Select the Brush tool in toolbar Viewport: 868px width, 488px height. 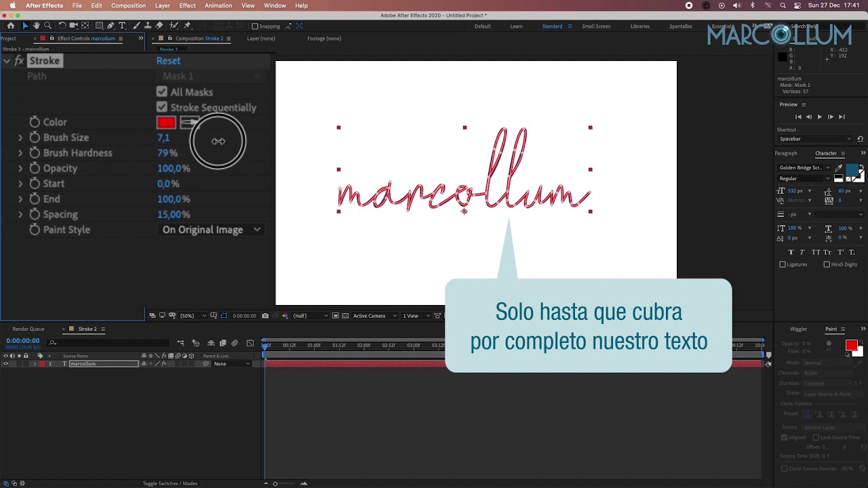[136, 26]
